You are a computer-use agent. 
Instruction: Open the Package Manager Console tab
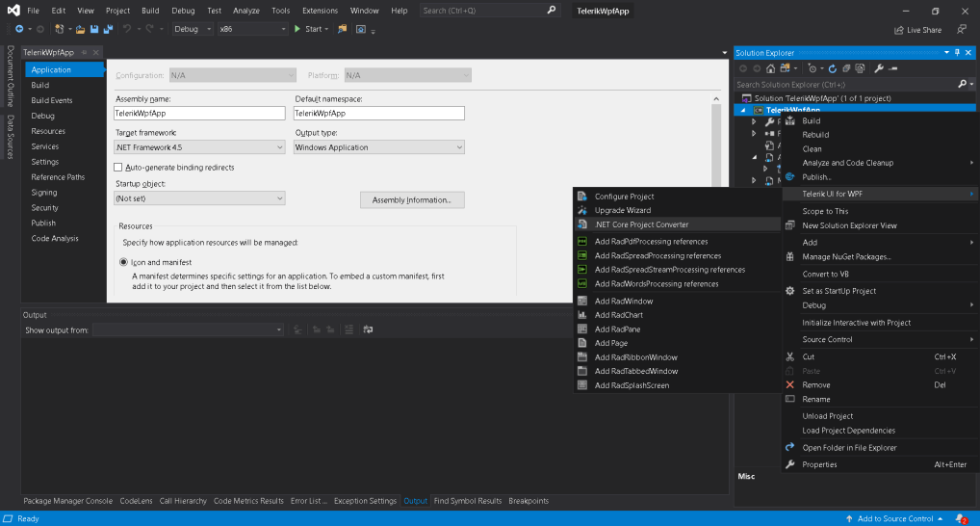[x=68, y=501]
